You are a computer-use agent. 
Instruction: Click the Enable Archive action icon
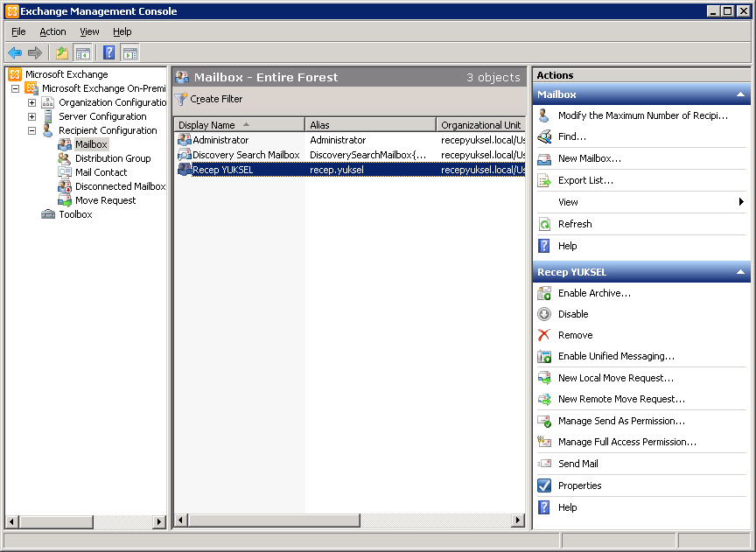coord(544,293)
